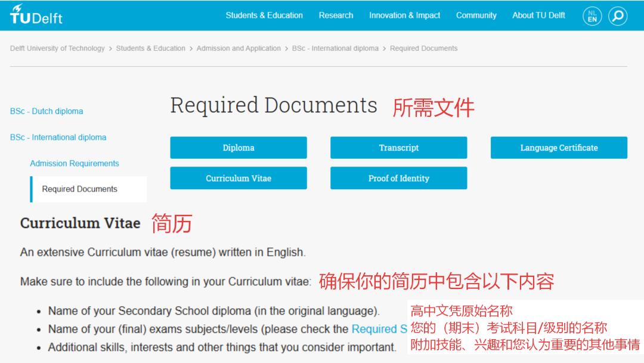Open the Language Certificate section
Viewport: 644px width, 363px height.
click(x=558, y=147)
